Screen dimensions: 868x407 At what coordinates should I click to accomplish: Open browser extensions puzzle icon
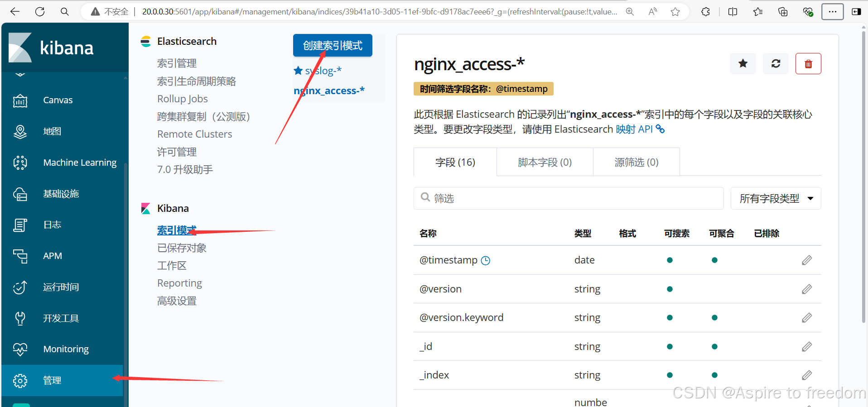point(705,12)
